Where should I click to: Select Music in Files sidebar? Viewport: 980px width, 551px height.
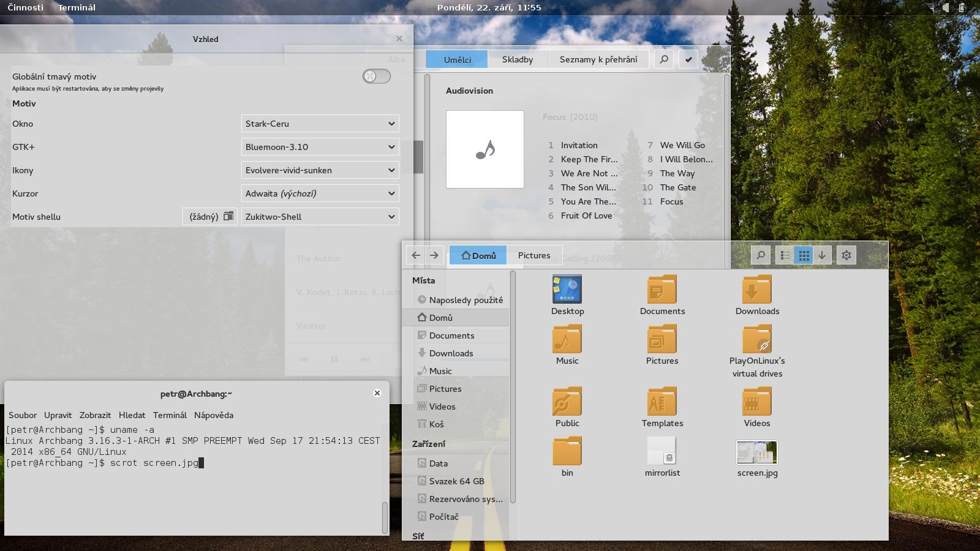tap(456, 371)
